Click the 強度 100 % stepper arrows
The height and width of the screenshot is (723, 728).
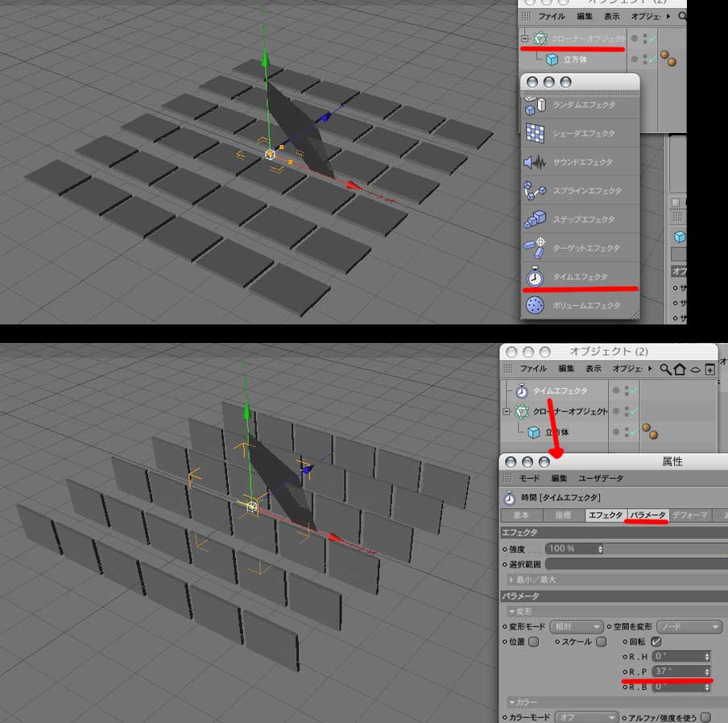pos(600,549)
